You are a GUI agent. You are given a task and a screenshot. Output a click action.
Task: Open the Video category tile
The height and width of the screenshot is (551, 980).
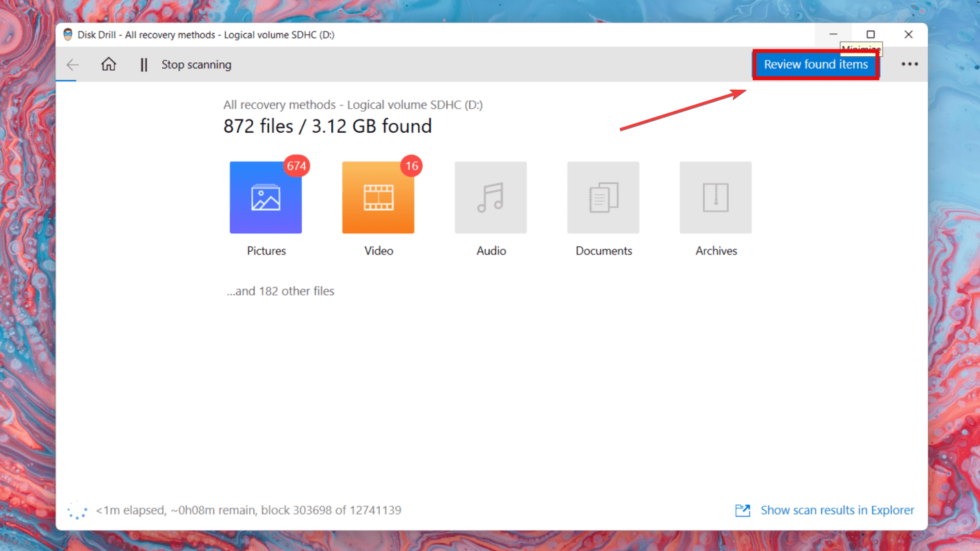[x=378, y=198]
